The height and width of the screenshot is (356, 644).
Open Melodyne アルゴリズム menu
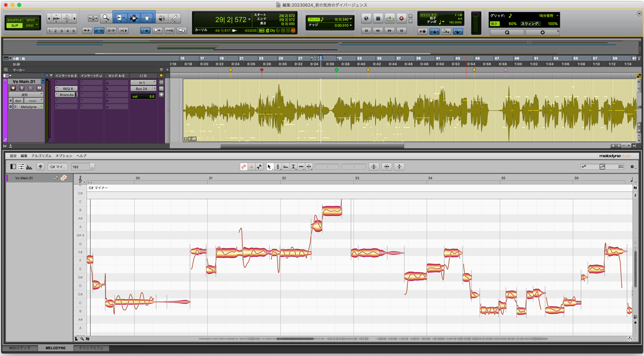click(41, 155)
